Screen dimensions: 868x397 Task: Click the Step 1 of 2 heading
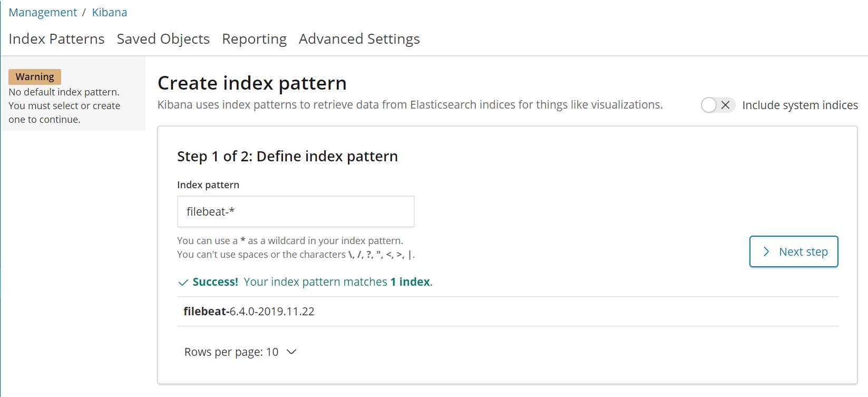tap(287, 157)
